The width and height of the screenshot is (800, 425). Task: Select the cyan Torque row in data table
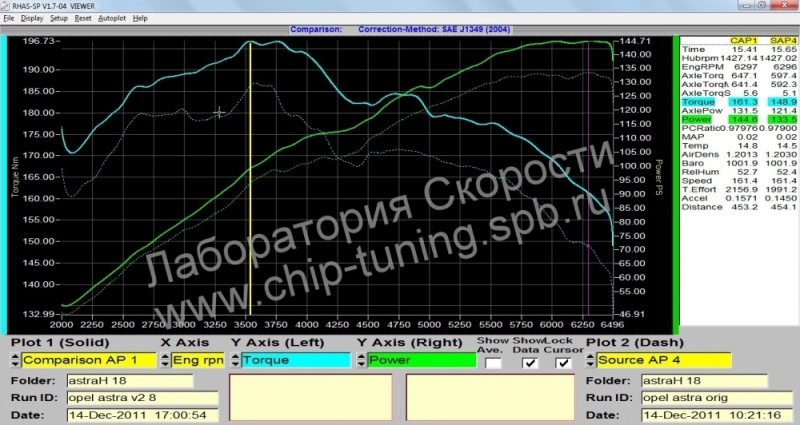tap(735, 102)
